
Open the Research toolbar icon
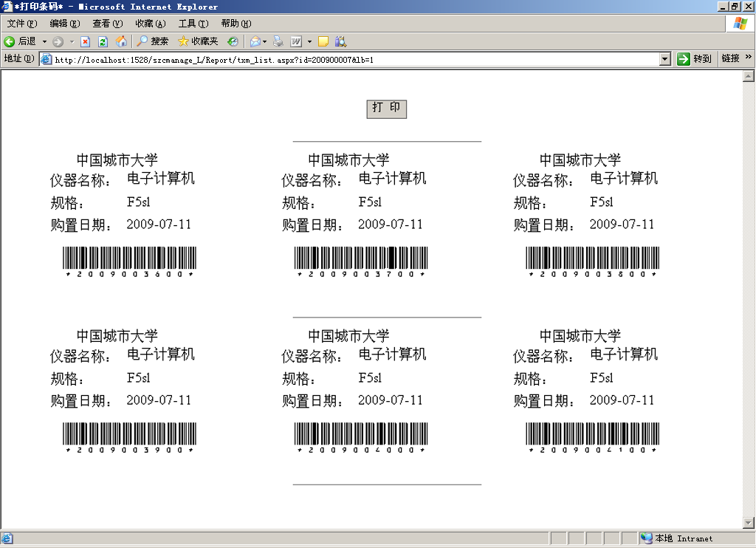340,41
